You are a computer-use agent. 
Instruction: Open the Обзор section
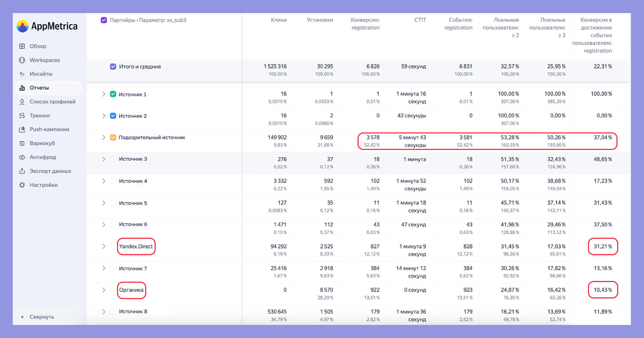click(x=48, y=46)
